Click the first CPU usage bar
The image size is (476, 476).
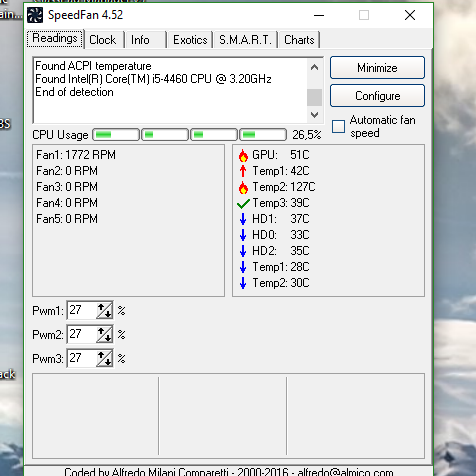[116, 135]
